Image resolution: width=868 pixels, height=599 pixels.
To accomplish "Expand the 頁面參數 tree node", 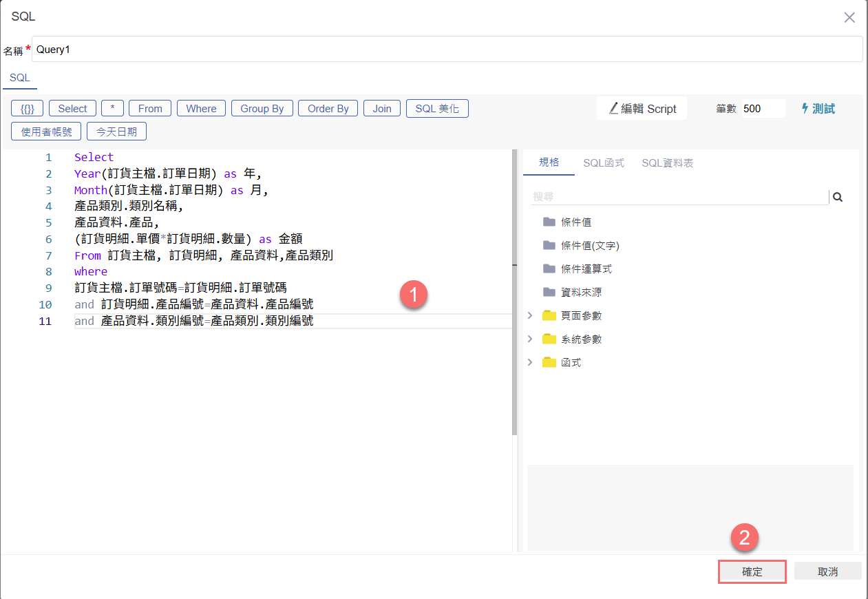I will point(530,315).
